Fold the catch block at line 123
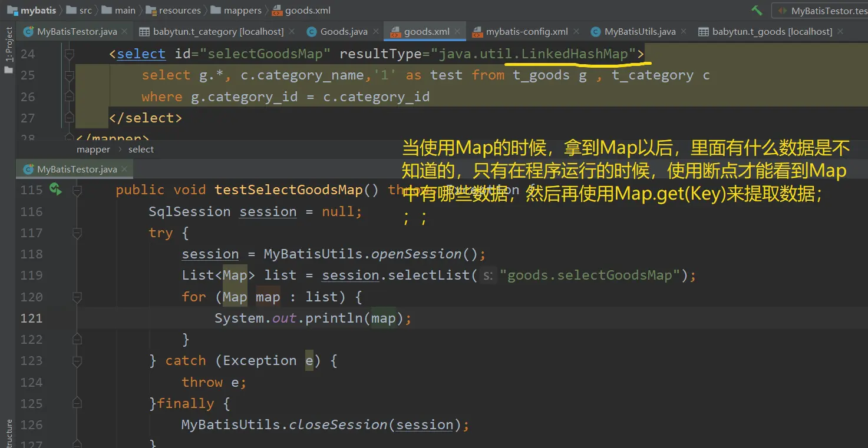Image resolution: width=868 pixels, height=448 pixels. pyautogui.click(x=77, y=361)
